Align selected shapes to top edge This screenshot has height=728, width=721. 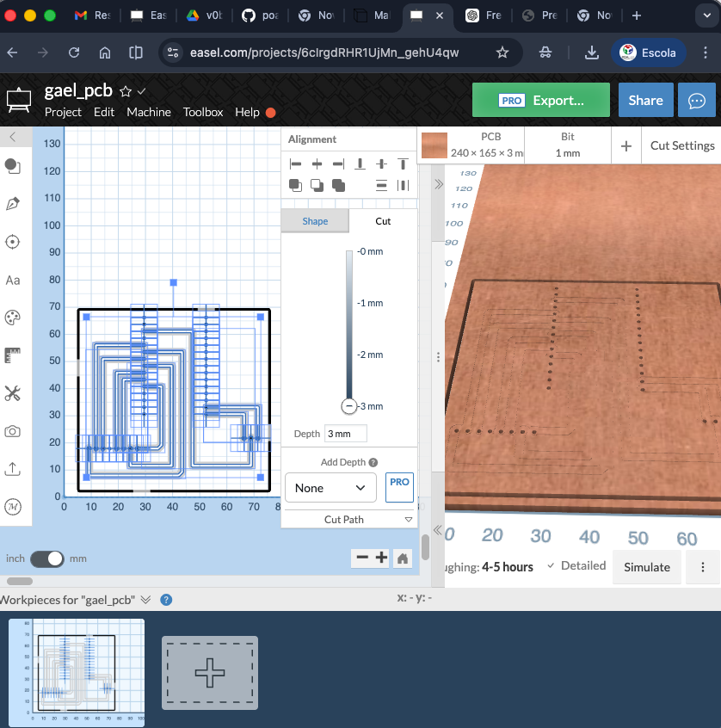pos(403,163)
